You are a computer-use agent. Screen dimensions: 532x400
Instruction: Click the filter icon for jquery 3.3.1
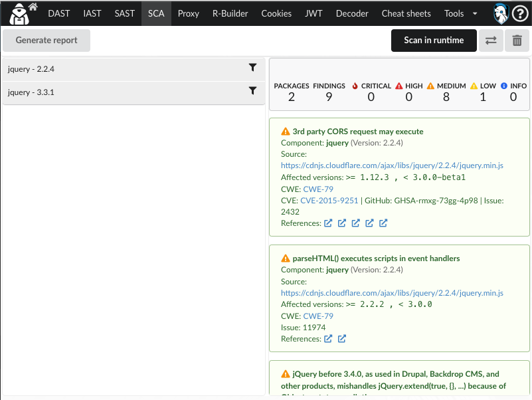tap(252, 91)
